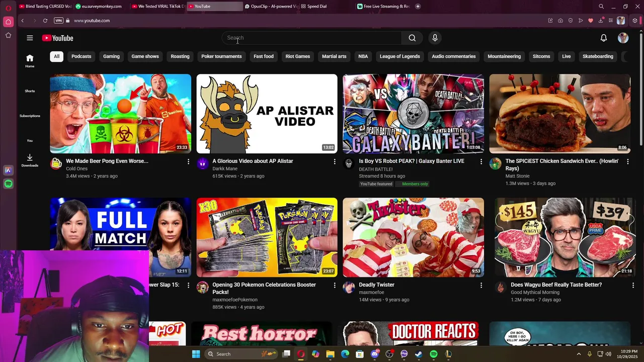Image resolution: width=644 pixels, height=362 pixels.
Task: Click the YouTube logo
Action: tap(57, 38)
